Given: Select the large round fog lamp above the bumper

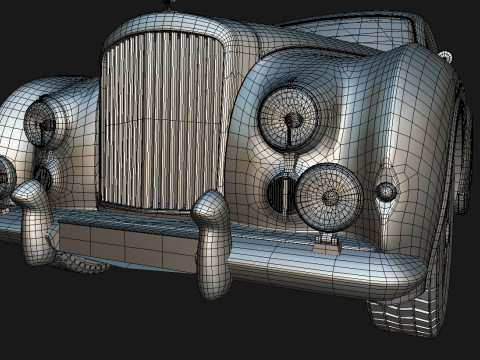Looking at the screenshot, I should click(x=329, y=198).
